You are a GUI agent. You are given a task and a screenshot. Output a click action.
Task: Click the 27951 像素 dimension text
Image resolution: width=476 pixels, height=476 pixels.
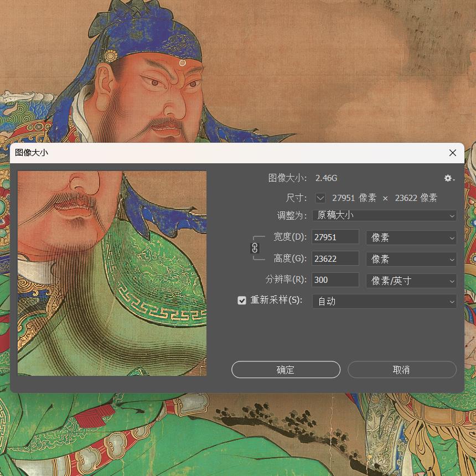(x=354, y=198)
